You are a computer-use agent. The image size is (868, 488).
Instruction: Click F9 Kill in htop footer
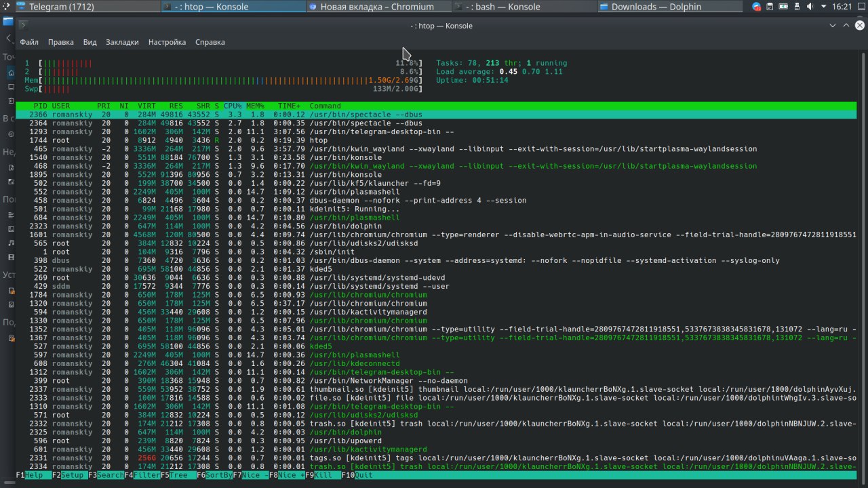point(323,475)
